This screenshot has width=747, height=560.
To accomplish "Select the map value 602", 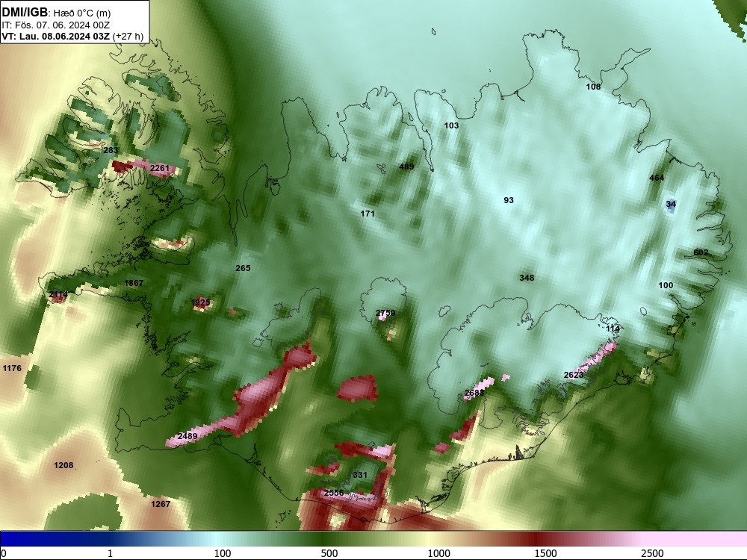I will point(701,252).
